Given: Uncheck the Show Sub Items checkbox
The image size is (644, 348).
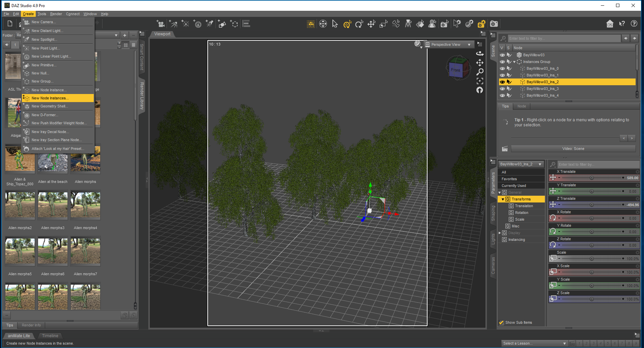Looking at the screenshot, I should pyautogui.click(x=501, y=322).
